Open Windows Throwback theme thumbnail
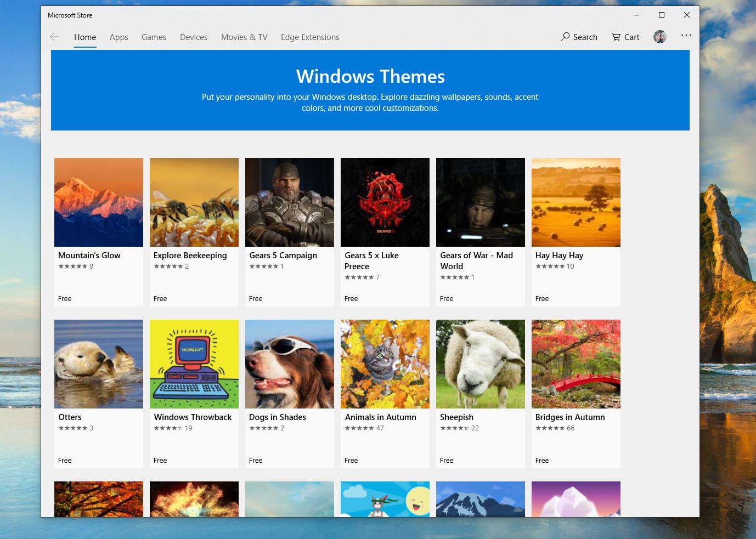 tap(194, 364)
